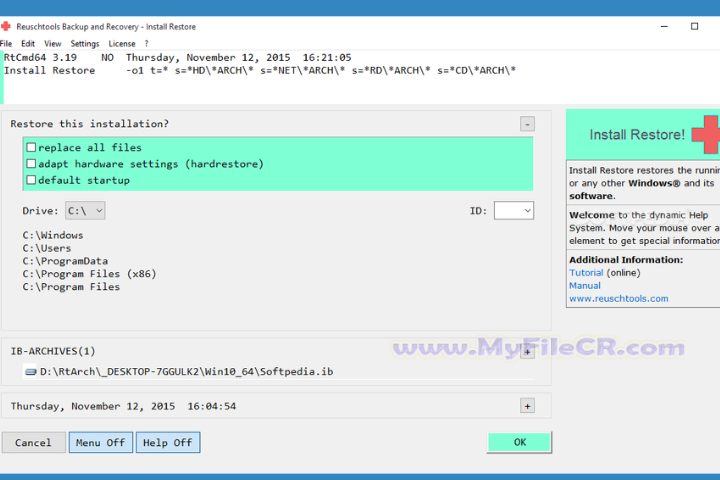
Task: Tick the default startup checkbox
Action: point(31,180)
